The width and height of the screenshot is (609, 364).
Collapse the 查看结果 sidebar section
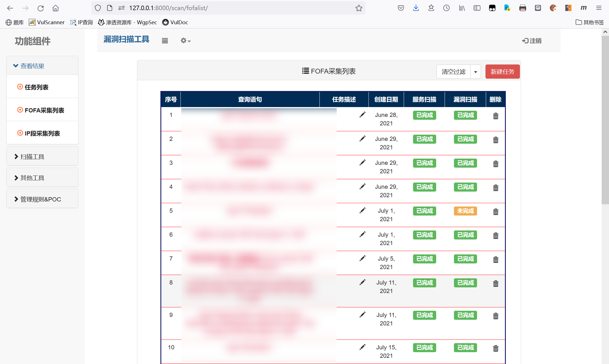coord(32,66)
